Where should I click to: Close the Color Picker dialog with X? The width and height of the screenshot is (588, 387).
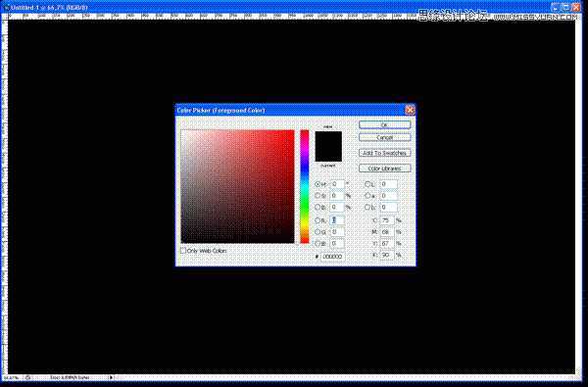tap(410, 110)
